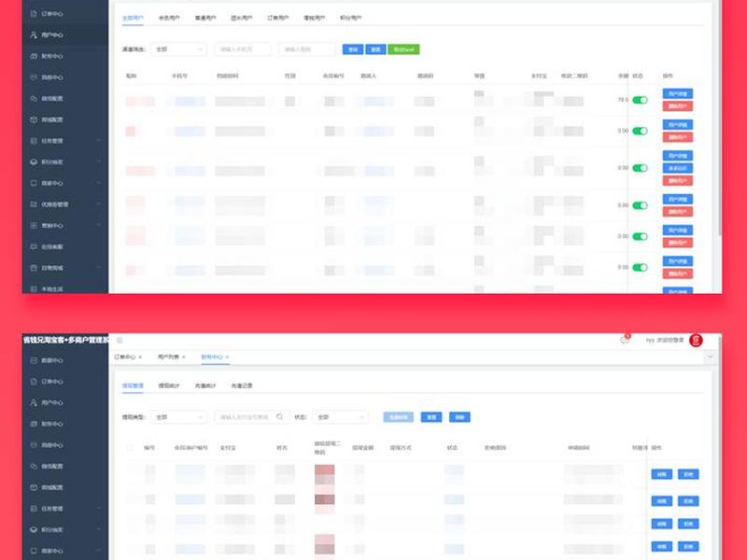Click 微信配置 icon in lower window sidebar
747x560 pixels.
34,466
